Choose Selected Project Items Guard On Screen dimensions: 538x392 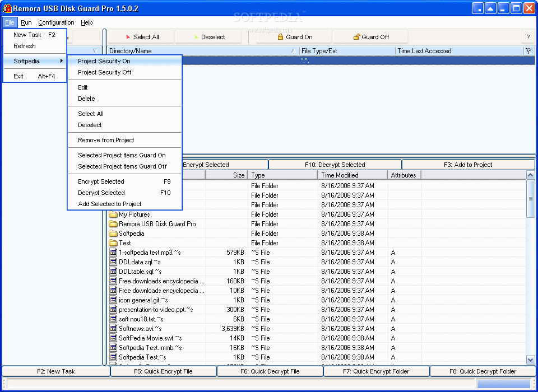[124, 155]
